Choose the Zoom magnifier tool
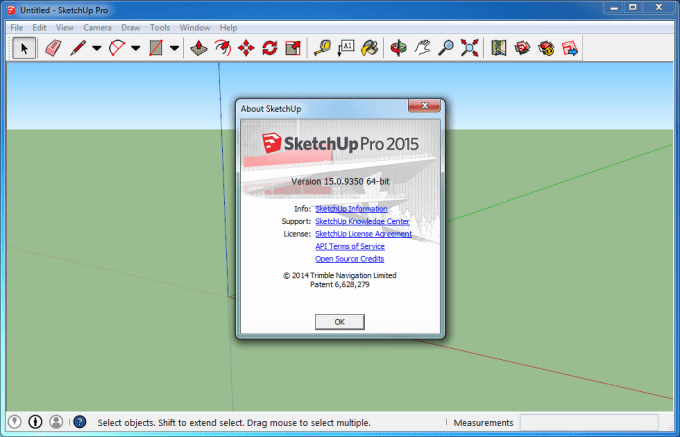Screen dimensions: 680x437 pos(446,48)
